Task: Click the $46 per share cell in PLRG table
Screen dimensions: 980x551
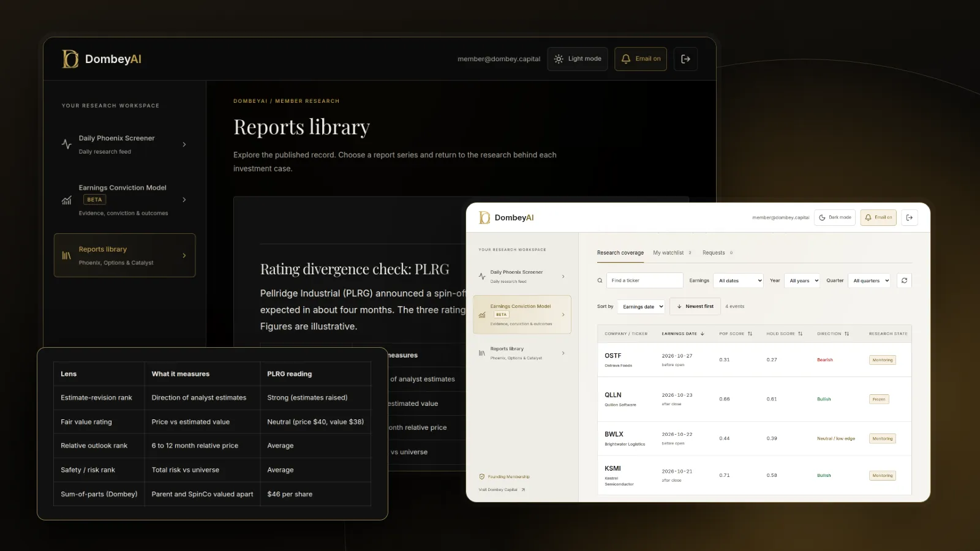Action: pyautogui.click(x=315, y=494)
